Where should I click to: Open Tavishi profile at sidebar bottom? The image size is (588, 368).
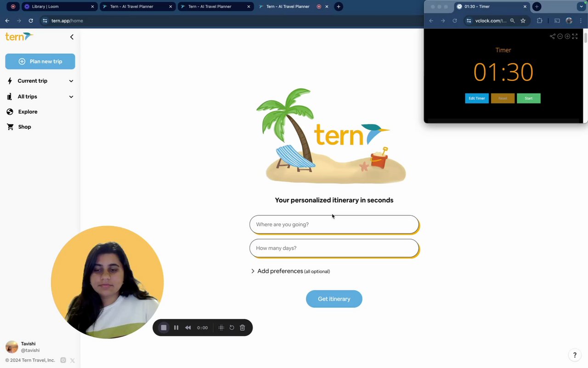click(23, 347)
